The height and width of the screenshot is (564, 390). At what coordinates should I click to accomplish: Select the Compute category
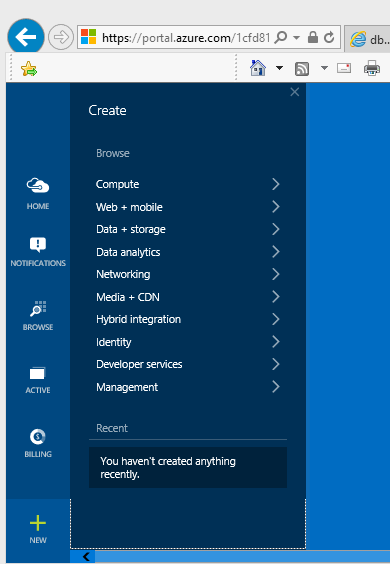point(188,184)
